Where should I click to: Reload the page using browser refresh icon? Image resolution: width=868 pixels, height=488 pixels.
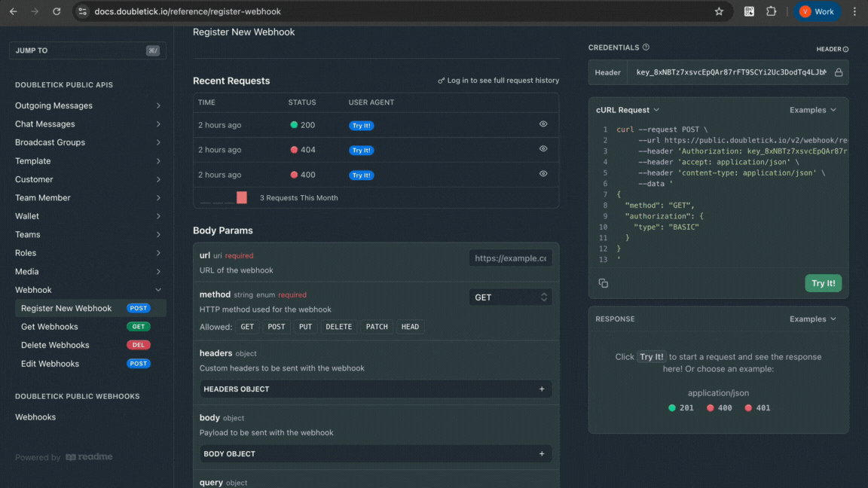(x=57, y=11)
